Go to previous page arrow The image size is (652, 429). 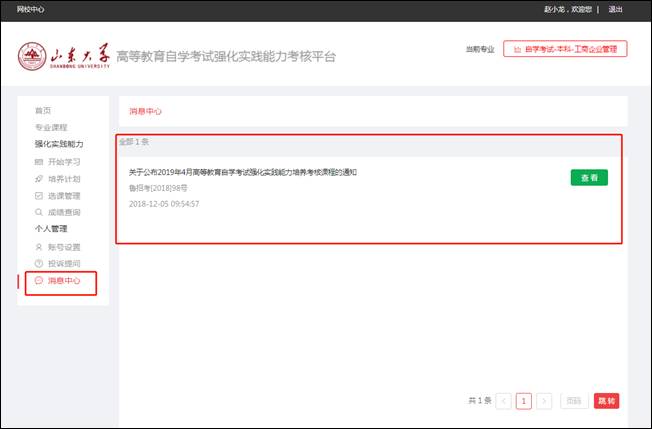pyautogui.click(x=504, y=401)
